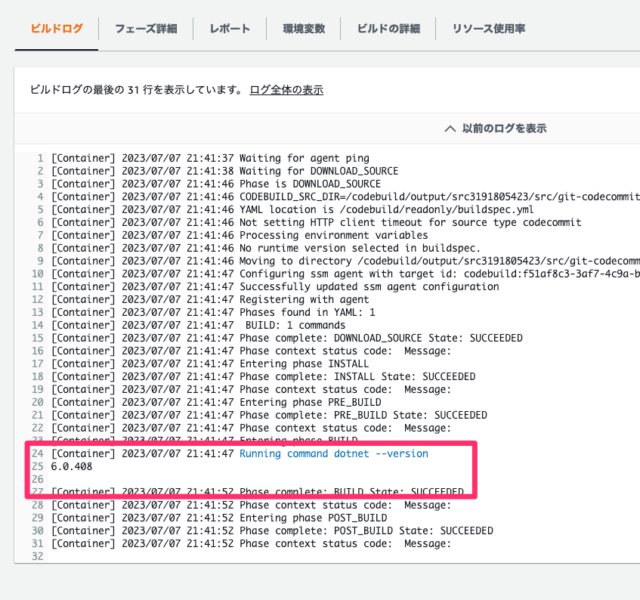Select the Waiting for agent ping line

(x=210, y=158)
